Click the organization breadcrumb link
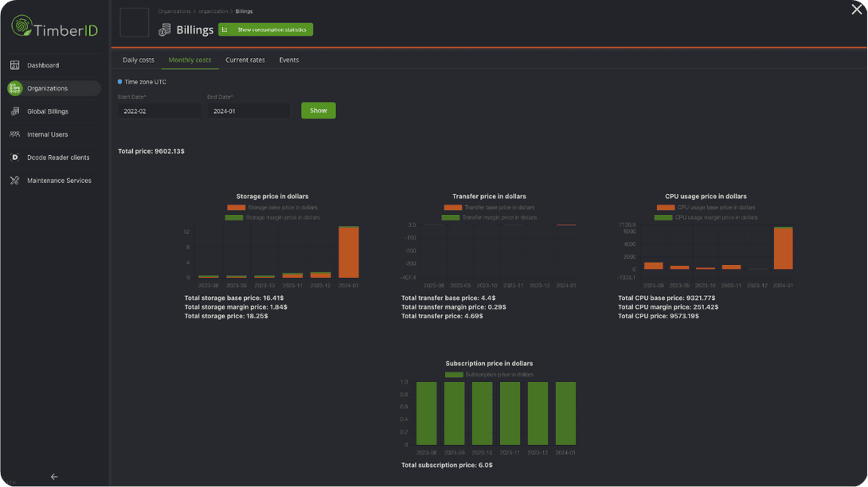868x487 pixels. (x=213, y=11)
